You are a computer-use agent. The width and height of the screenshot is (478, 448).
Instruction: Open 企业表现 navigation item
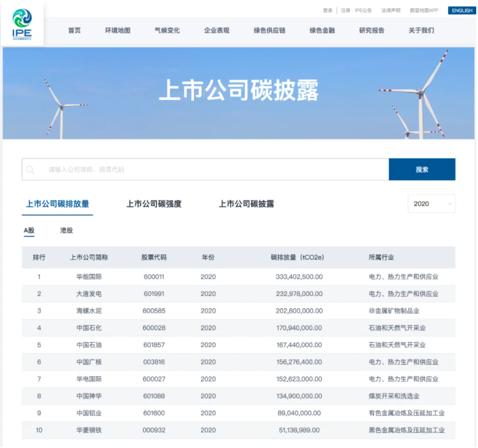[x=217, y=30]
